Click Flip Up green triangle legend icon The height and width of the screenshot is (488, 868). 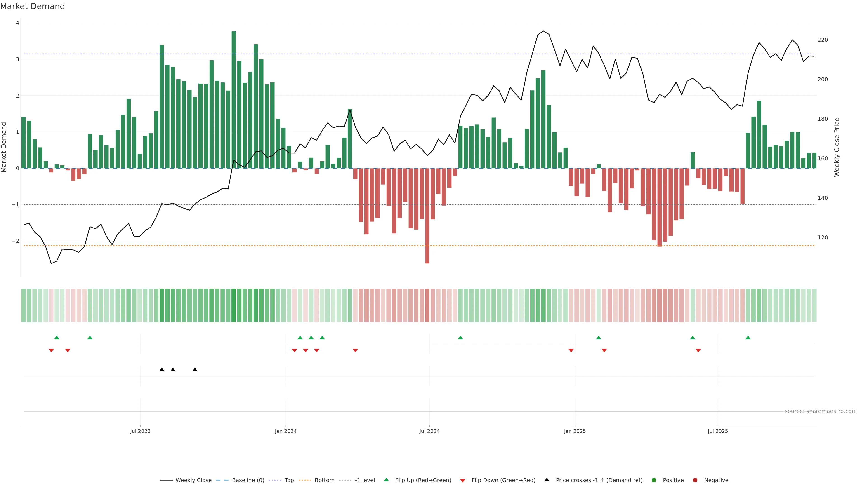click(387, 480)
